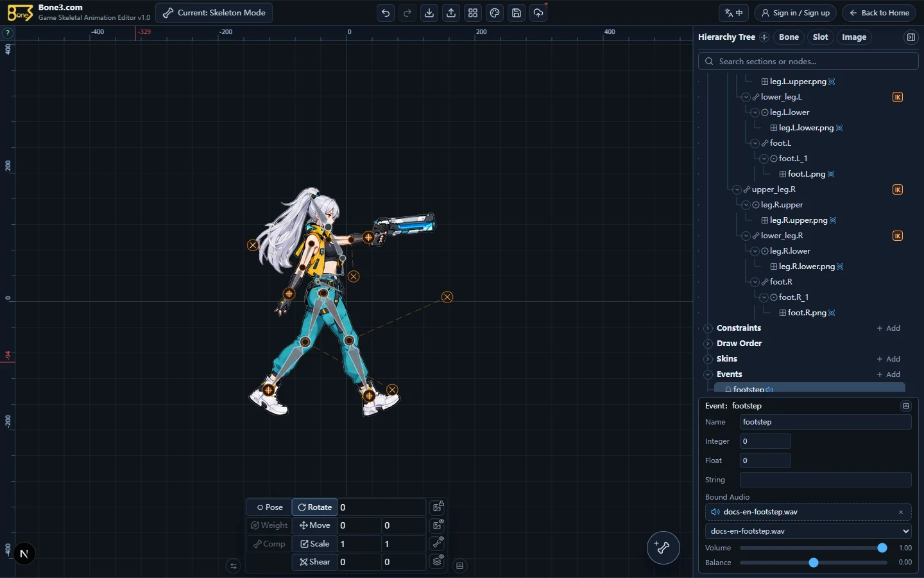The image size is (924, 578).
Task: Switch to the Bone tab
Action: pyautogui.click(x=789, y=37)
